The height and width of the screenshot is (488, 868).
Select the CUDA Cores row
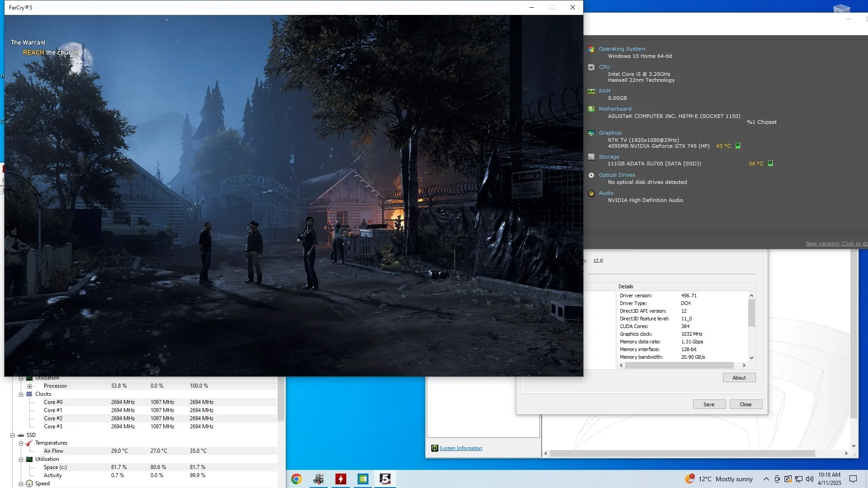(683, 326)
